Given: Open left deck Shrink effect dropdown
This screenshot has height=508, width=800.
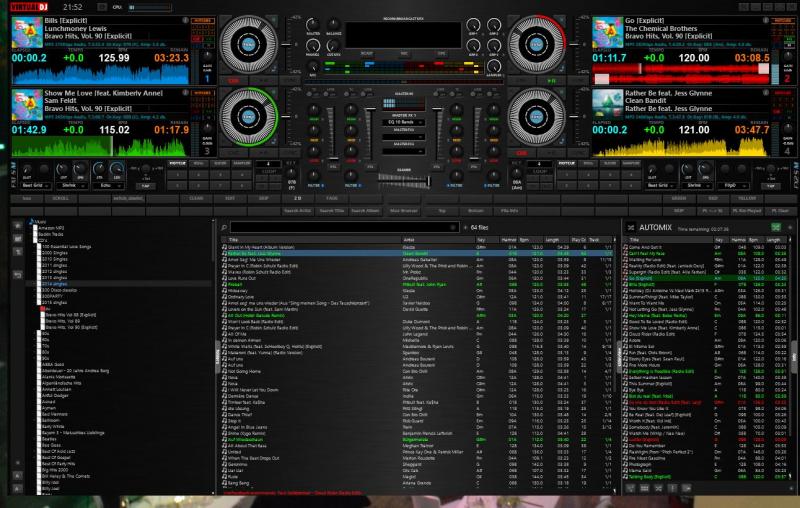Looking at the screenshot, I should (x=71, y=186).
